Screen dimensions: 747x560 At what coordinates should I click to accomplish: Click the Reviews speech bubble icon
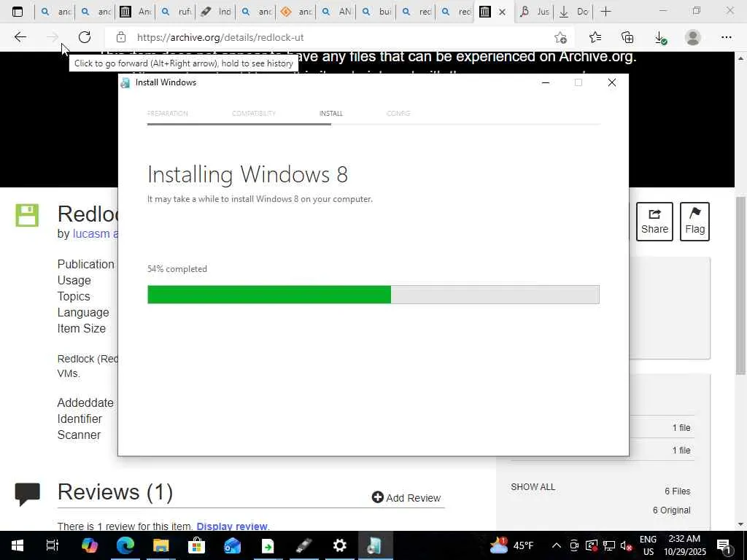28,494
